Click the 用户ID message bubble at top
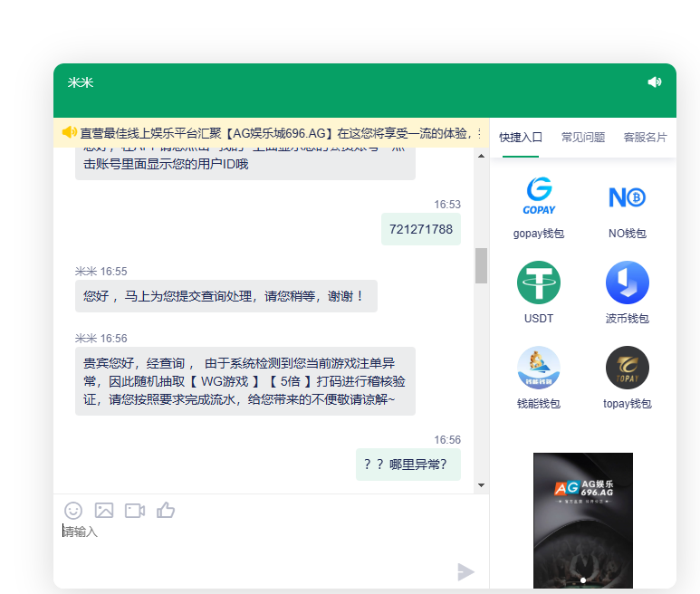The height and width of the screenshot is (594, 700). [245, 164]
